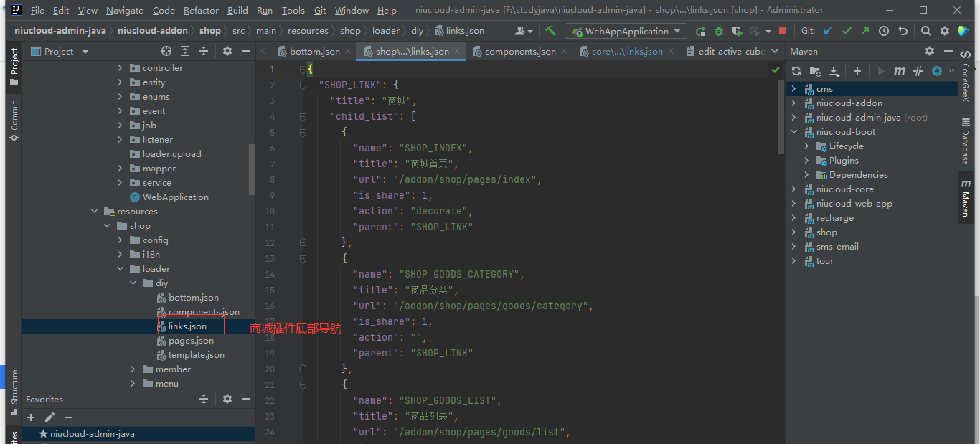Open Show Git history clock icon
Viewport: 980px width, 444px height.
tap(884, 31)
